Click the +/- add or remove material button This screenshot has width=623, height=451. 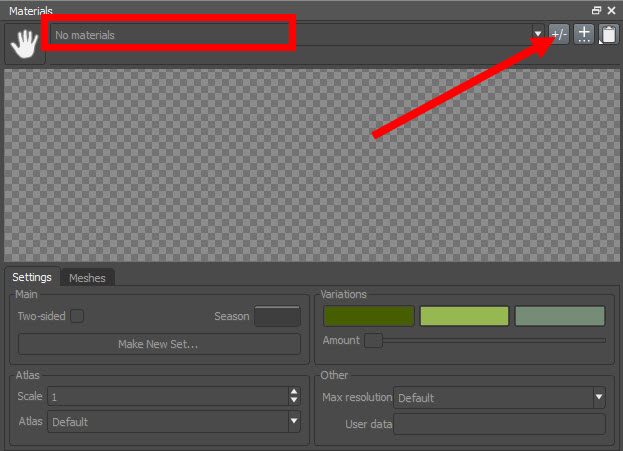click(559, 35)
